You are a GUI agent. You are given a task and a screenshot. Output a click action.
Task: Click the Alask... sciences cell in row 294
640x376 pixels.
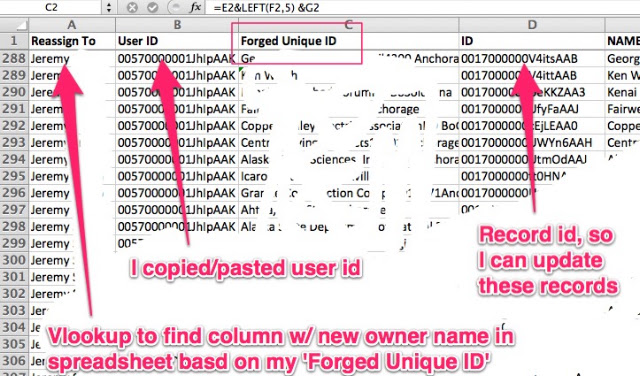tap(349, 159)
